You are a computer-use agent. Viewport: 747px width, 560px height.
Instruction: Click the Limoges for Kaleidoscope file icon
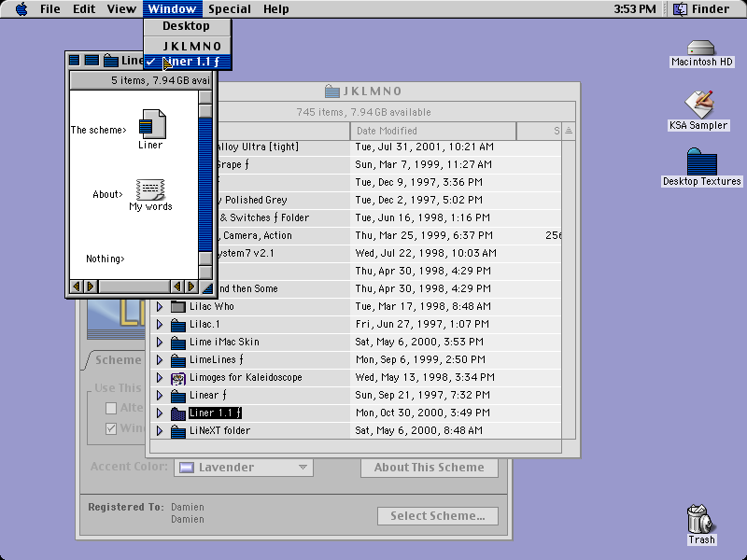click(x=177, y=378)
